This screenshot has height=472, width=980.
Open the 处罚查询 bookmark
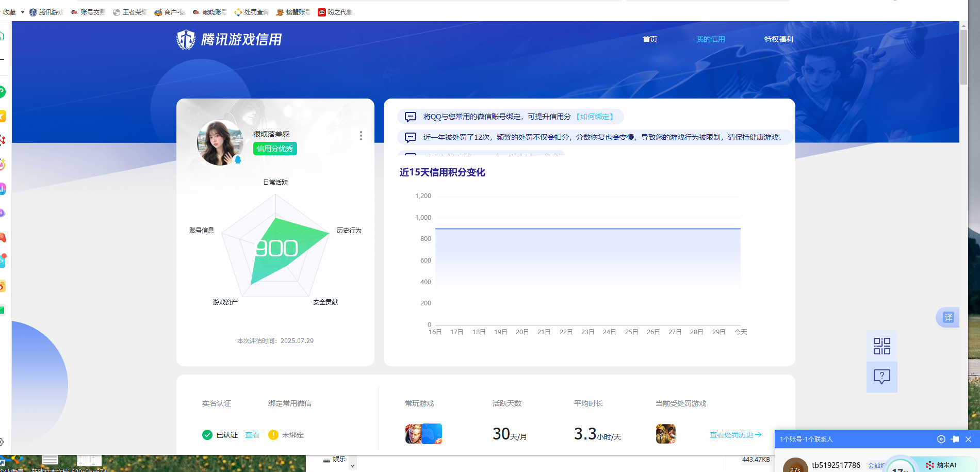coord(252,12)
